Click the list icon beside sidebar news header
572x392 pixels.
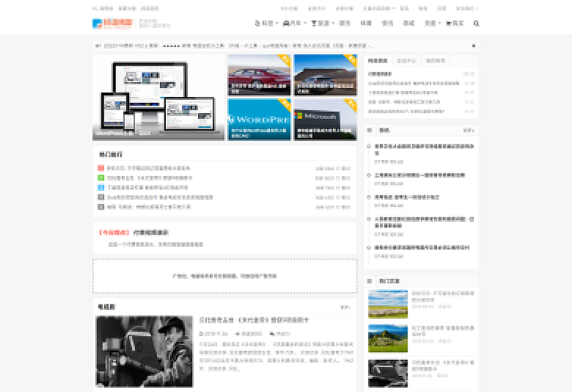pos(370,130)
